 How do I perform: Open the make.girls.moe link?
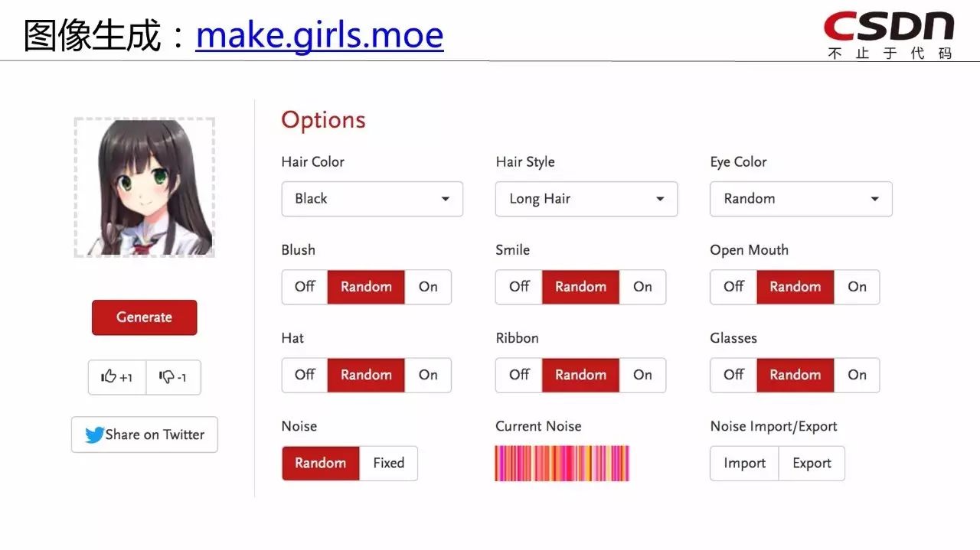click(x=319, y=36)
